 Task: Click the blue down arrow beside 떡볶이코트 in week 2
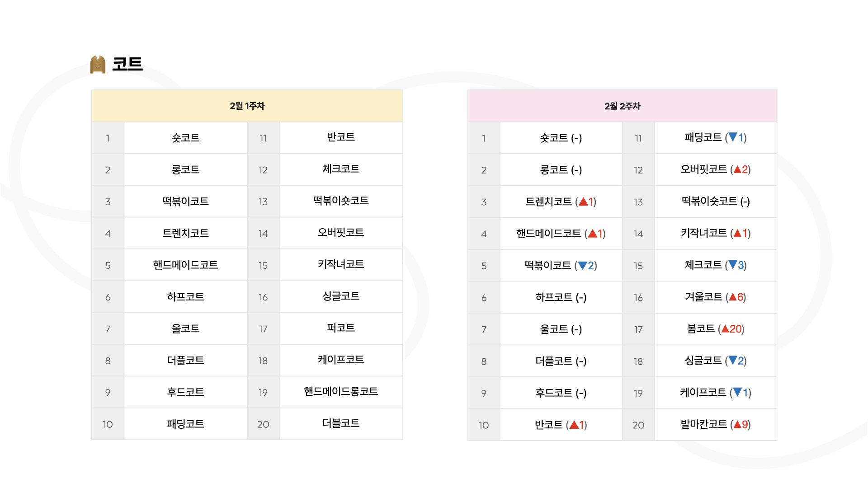582,265
